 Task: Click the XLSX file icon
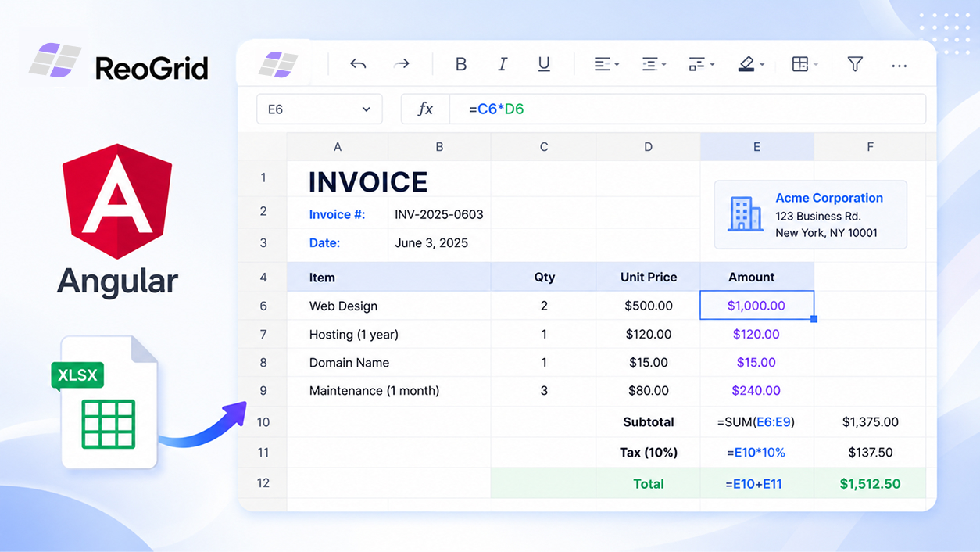(104, 402)
